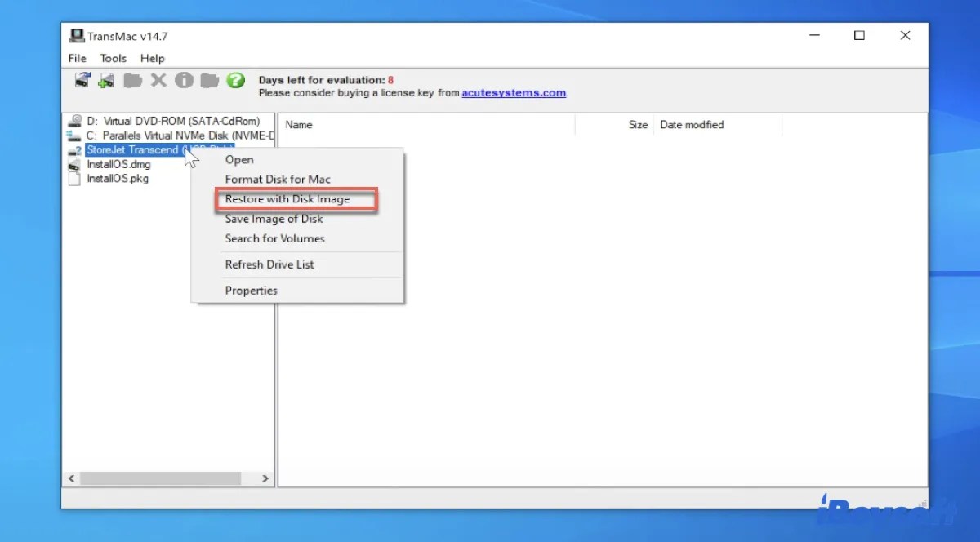Viewport: 980px width, 542px height.
Task: Maximize the TransMac window
Action: (860, 36)
